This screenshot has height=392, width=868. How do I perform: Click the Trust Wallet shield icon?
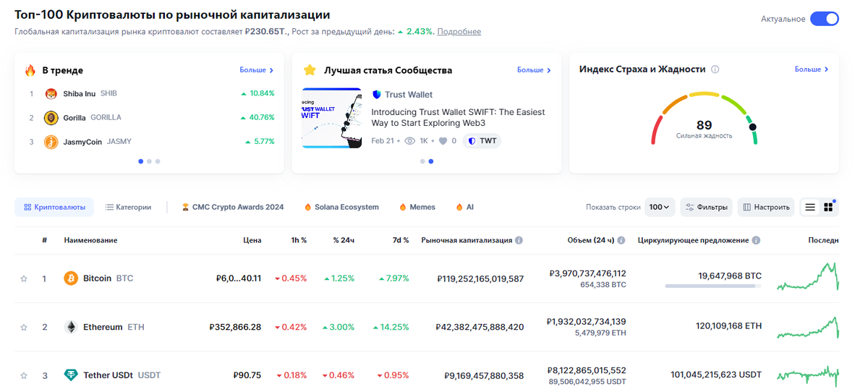pos(376,95)
